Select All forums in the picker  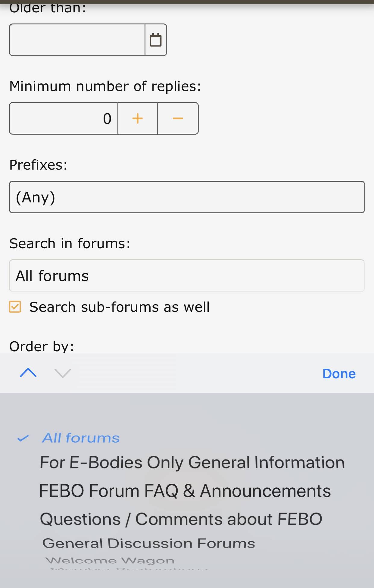tap(81, 438)
